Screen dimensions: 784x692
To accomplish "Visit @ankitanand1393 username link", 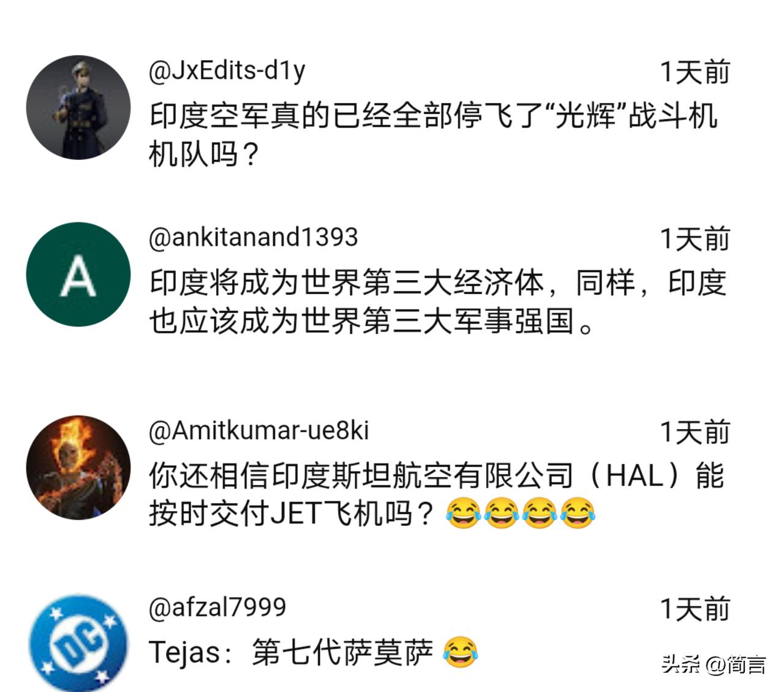I will click(254, 237).
